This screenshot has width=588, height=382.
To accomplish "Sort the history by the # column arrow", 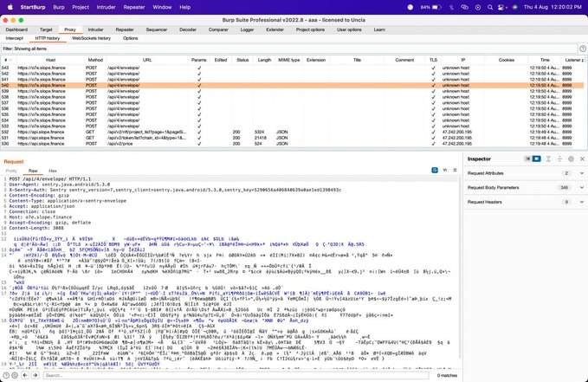I will pos(10,60).
